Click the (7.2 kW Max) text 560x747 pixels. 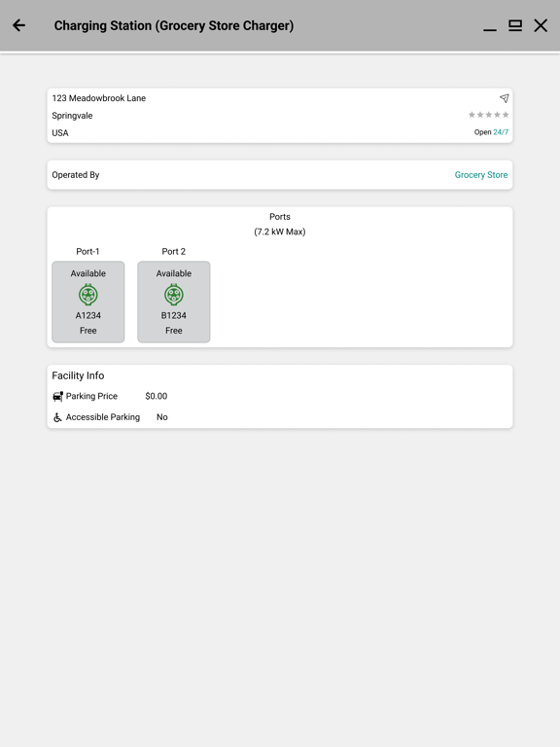point(280,232)
